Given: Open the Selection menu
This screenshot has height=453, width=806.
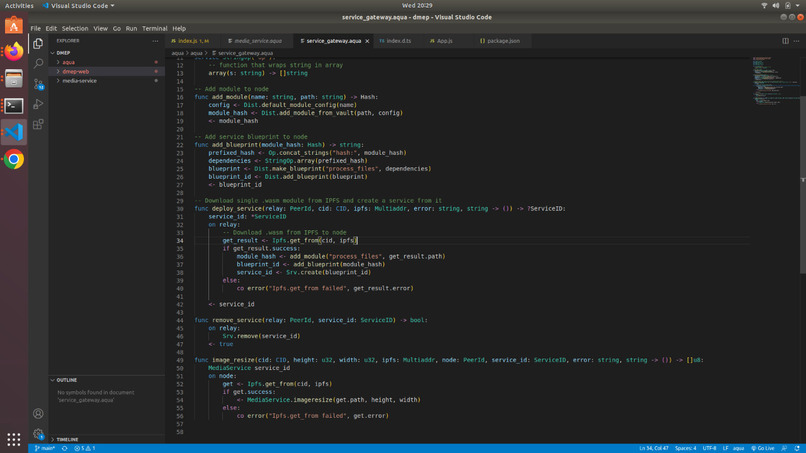Looking at the screenshot, I should point(75,29).
